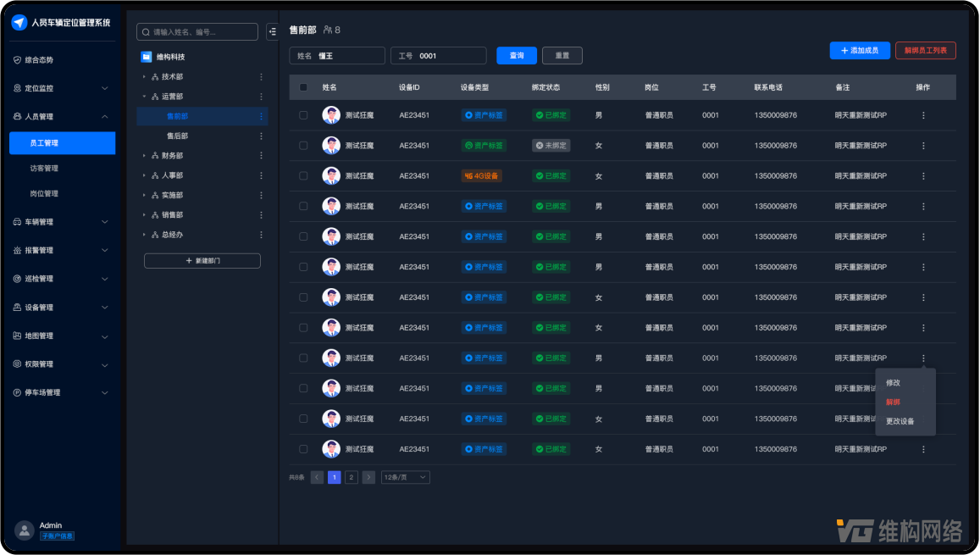Click three-dot menu next to 售后部
The height and width of the screenshot is (555, 980).
pyautogui.click(x=261, y=136)
